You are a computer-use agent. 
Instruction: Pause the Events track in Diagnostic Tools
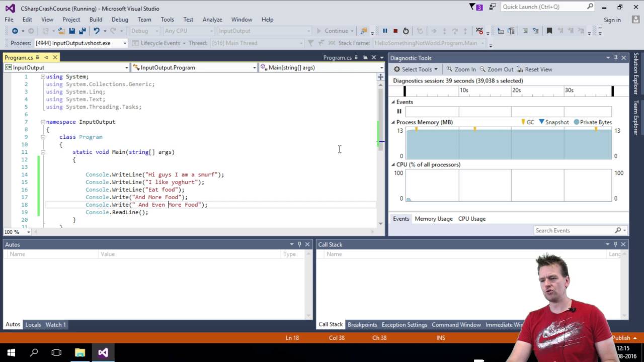pos(399,112)
